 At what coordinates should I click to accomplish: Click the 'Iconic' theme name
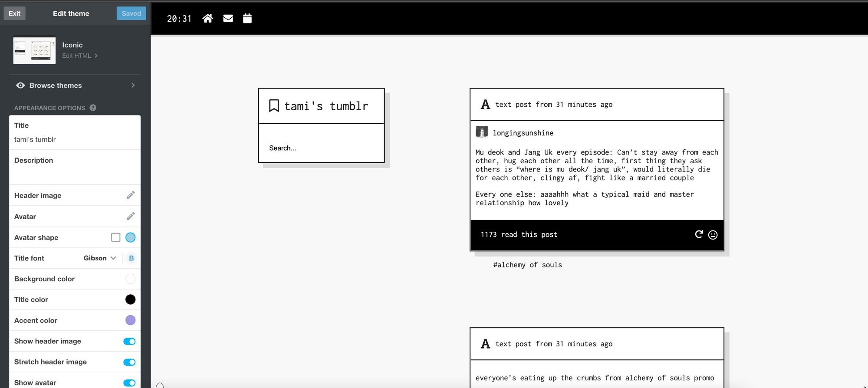pyautogui.click(x=72, y=45)
